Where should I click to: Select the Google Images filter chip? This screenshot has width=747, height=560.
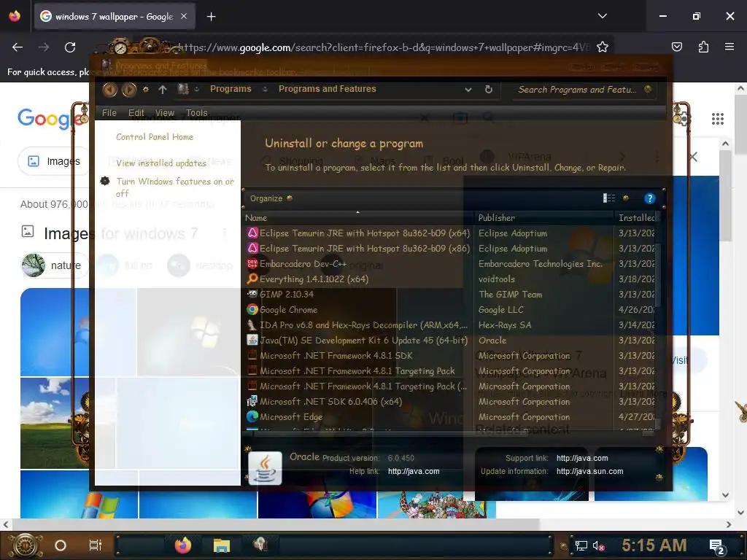[x=53, y=161]
